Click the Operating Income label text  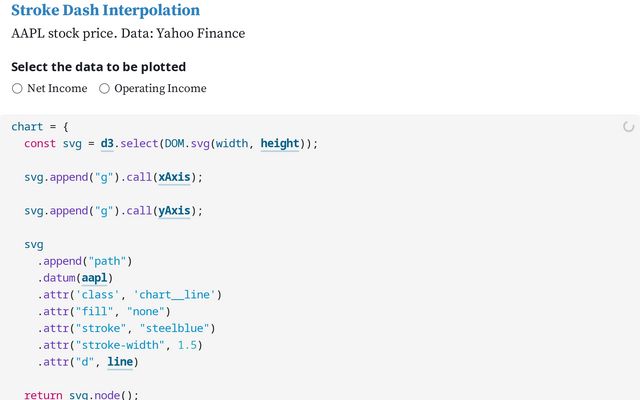tap(160, 89)
